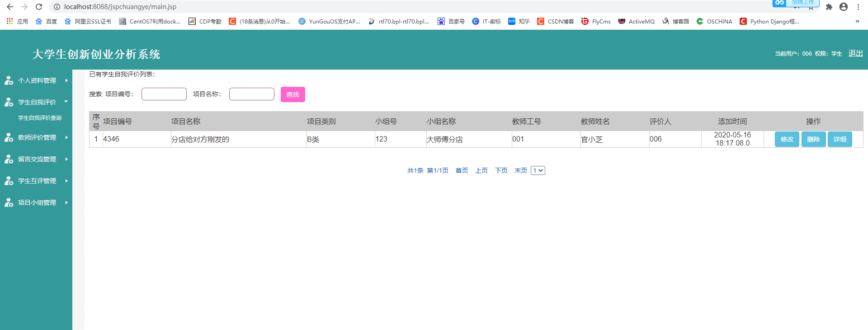Click the arrow beside 学生互评管理
Image resolution: width=868 pixels, height=330 pixels.
66,181
